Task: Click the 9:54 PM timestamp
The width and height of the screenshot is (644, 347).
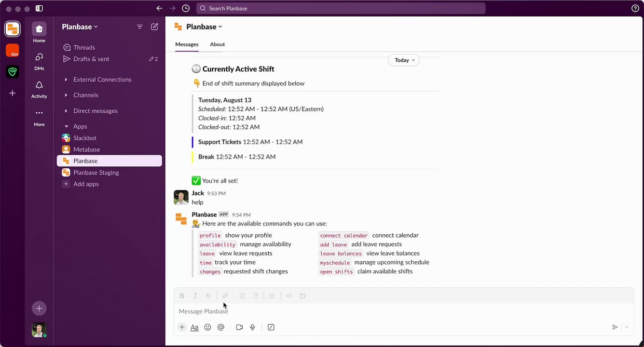Action: pyautogui.click(x=241, y=215)
